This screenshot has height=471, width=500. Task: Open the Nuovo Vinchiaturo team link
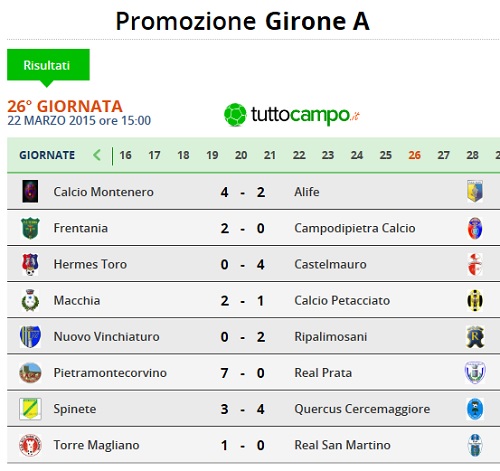(x=106, y=337)
